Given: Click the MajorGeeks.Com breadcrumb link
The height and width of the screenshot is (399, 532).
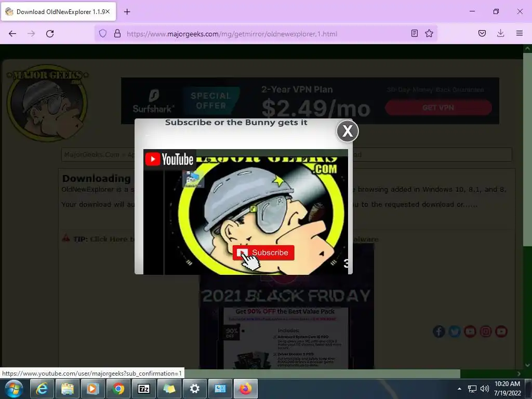Looking at the screenshot, I should point(91,155).
